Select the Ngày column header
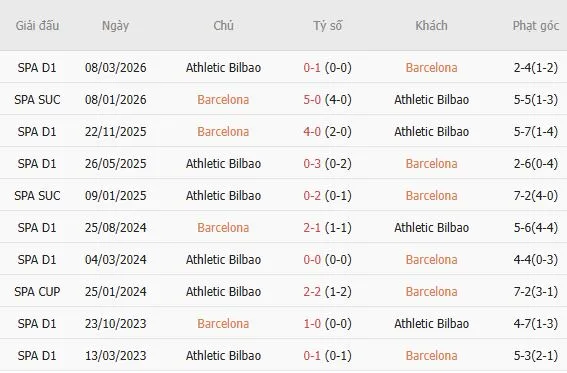The image size is (567, 373). tap(115, 26)
